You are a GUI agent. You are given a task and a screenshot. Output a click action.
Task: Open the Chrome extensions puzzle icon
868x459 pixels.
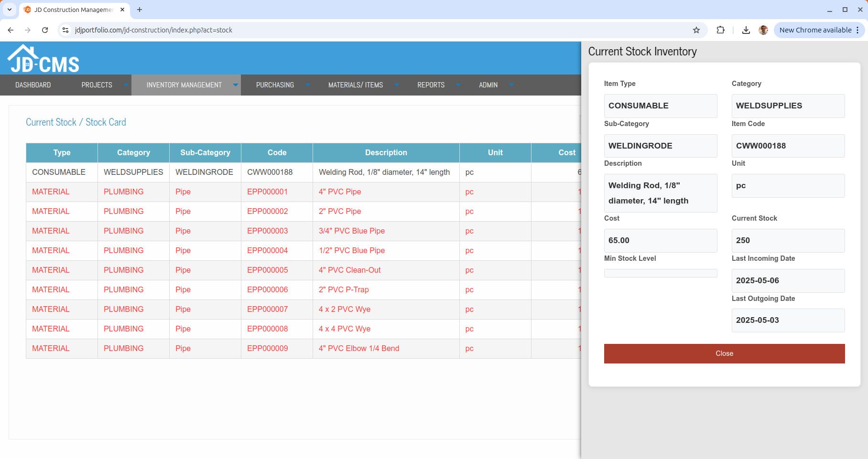pos(720,30)
